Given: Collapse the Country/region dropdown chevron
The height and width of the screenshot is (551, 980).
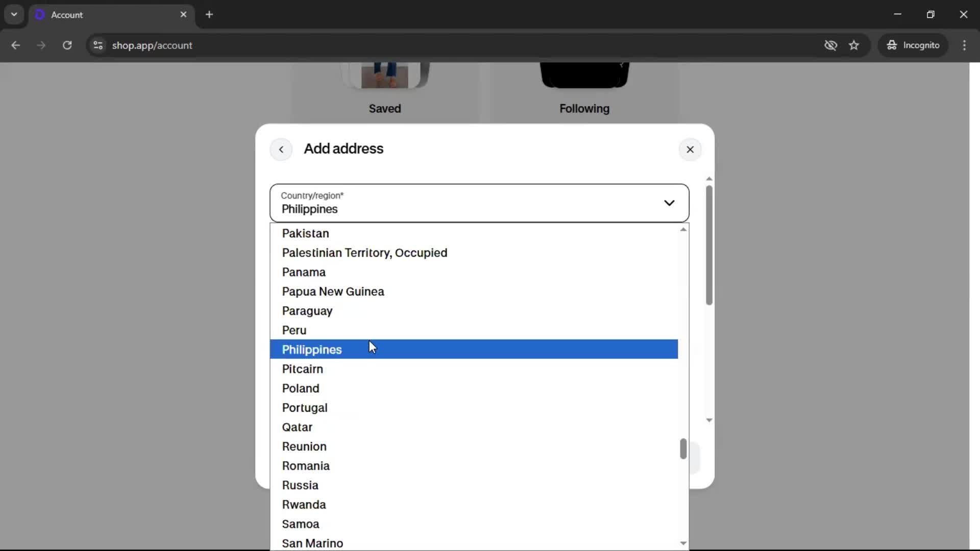Looking at the screenshot, I should 669,203.
